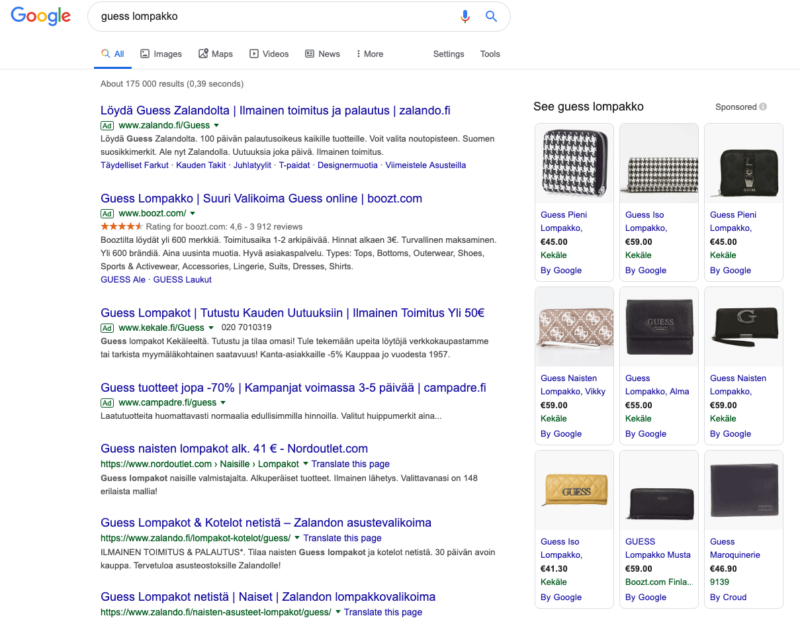This screenshot has height=618, width=800.
Task: Click 'Translate this page' for Nordoutlet result
Action: pos(351,464)
